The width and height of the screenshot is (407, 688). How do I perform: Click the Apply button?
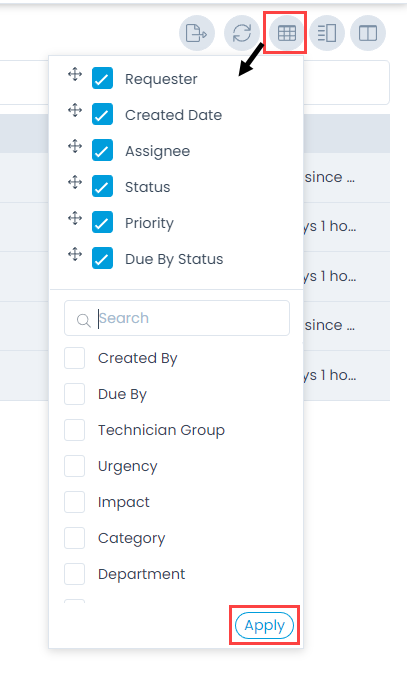coord(264,625)
